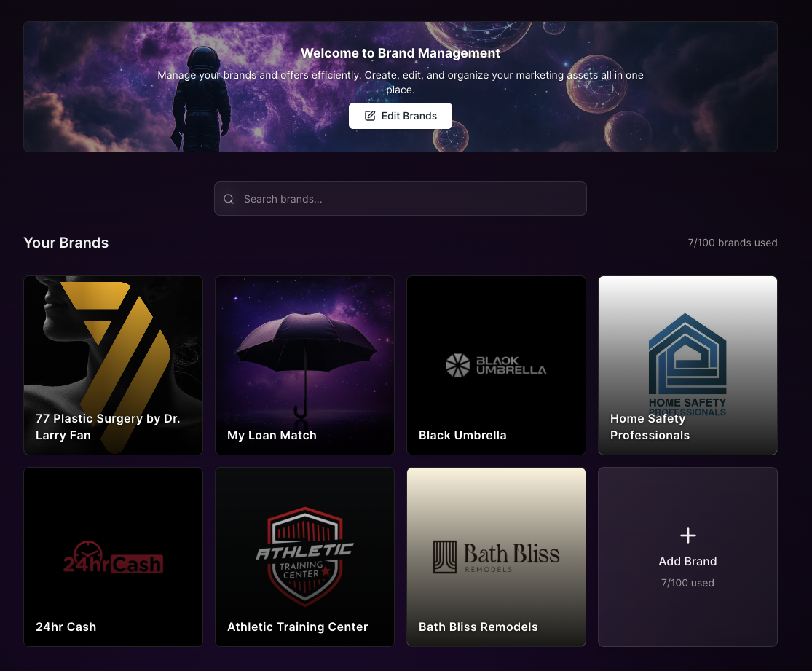Open the 77 Plastic Surgery brand card
Image resolution: width=812 pixels, height=671 pixels.
click(113, 365)
